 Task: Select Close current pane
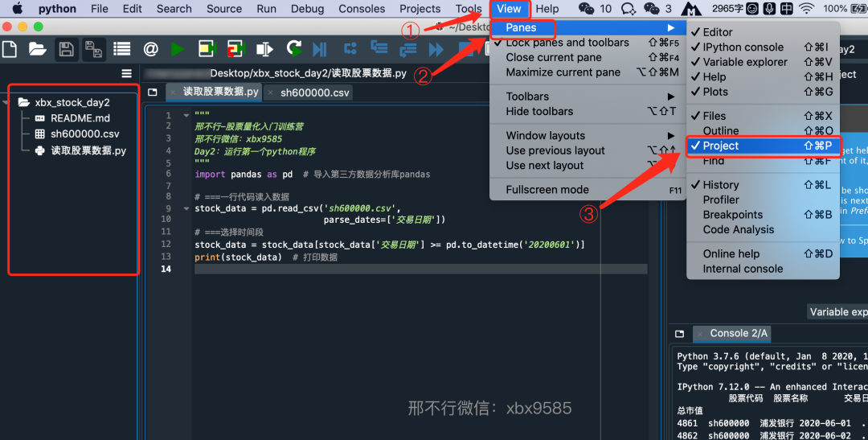pyautogui.click(x=588, y=58)
